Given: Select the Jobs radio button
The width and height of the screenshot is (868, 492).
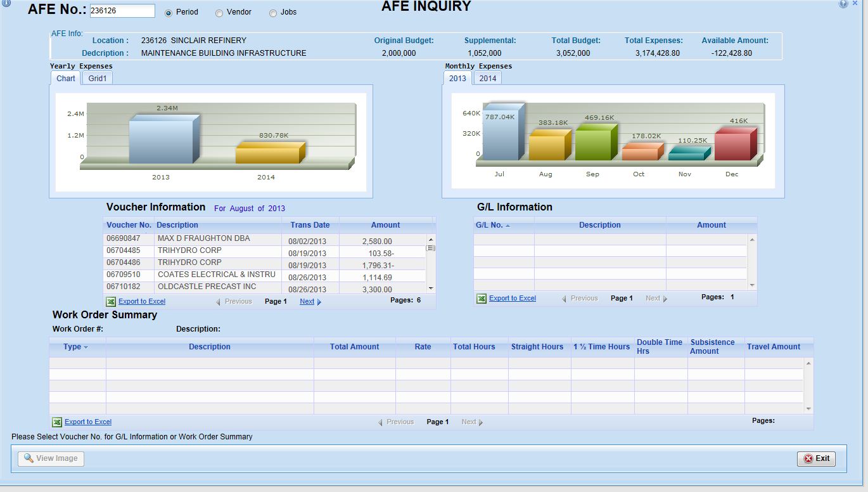Looking at the screenshot, I should pyautogui.click(x=273, y=13).
